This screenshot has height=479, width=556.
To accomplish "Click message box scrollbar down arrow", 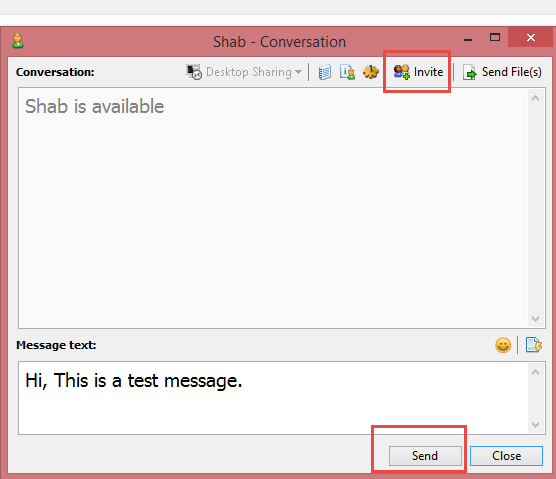I will click(535, 424).
